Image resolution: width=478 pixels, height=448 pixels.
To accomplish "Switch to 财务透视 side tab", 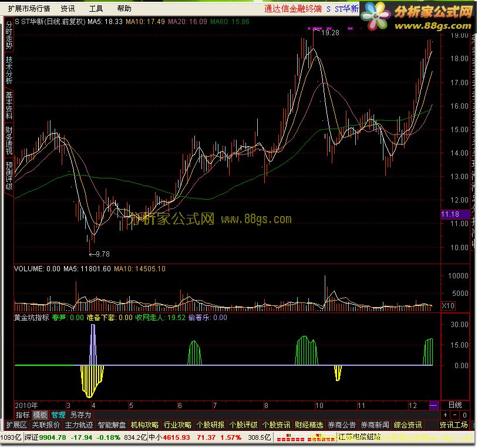I will coord(9,140).
